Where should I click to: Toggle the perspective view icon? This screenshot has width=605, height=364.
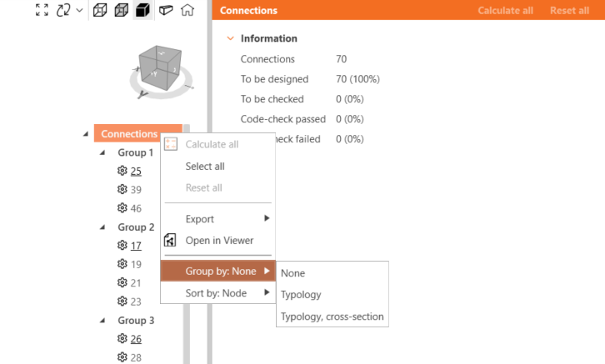coord(165,10)
